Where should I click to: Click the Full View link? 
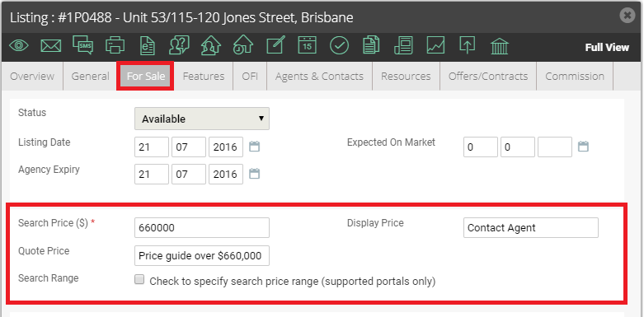click(x=607, y=48)
